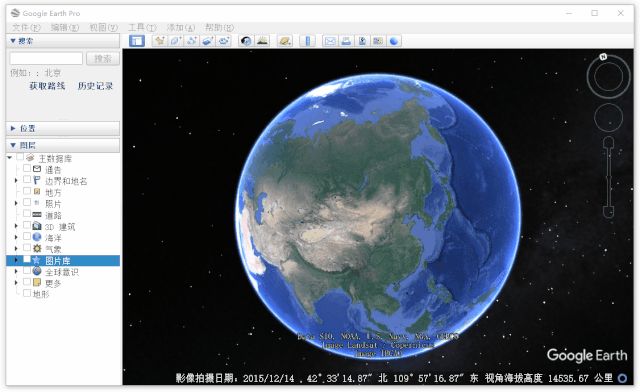Screen dimensions: 640x392
Task: Collapse the 主数据库 tree node arrow
Action: click(x=10, y=158)
